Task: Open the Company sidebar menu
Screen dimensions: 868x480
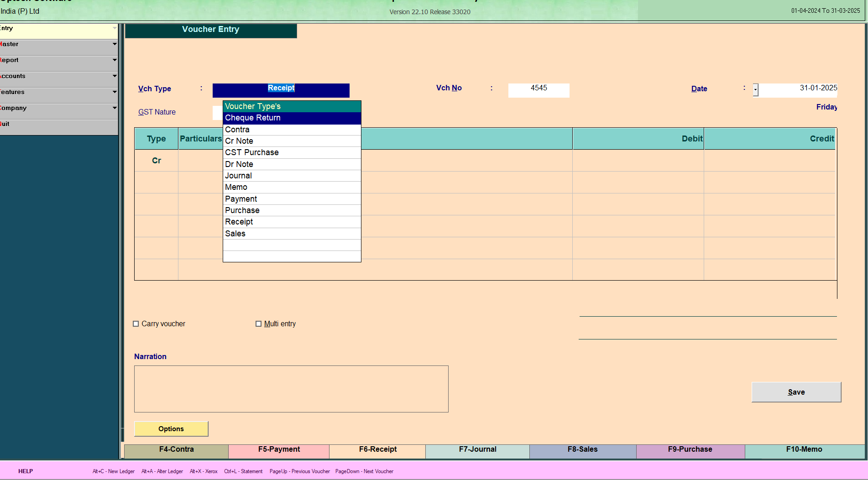Action: coord(58,109)
